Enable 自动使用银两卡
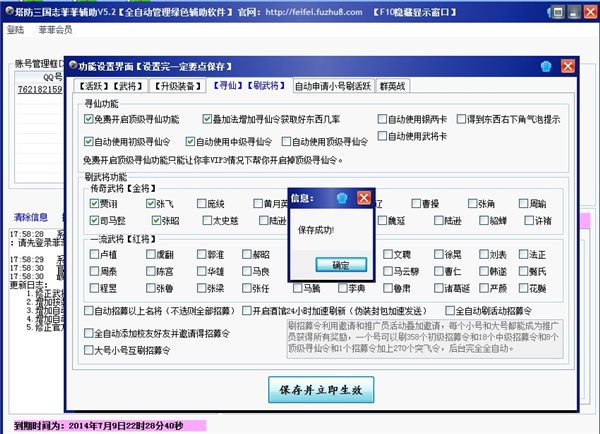600x434 pixels. point(382,119)
